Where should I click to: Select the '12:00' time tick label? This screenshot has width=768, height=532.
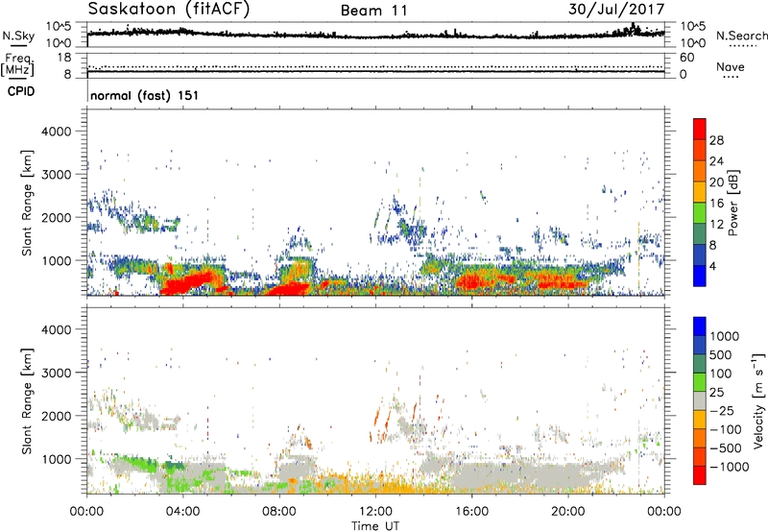coord(375,512)
